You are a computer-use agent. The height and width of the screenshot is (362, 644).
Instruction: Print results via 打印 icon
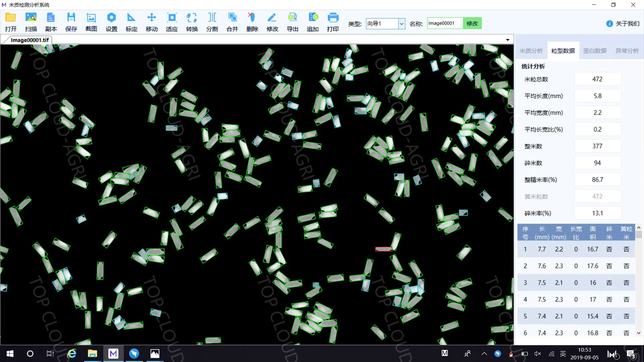coord(333,22)
